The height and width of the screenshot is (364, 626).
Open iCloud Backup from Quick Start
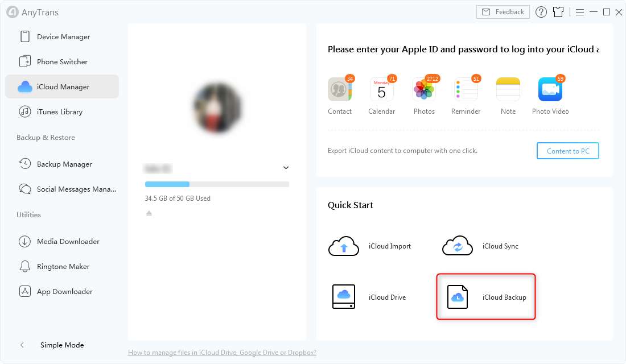(x=485, y=296)
